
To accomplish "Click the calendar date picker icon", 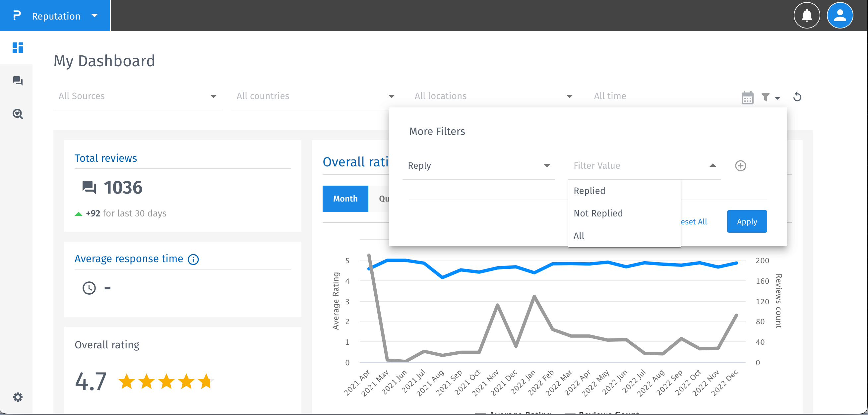I will click(747, 98).
